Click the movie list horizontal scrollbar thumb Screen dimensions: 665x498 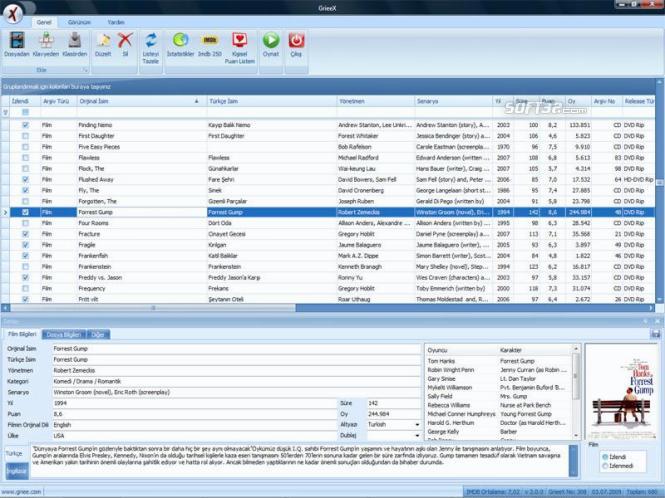pos(153,308)
